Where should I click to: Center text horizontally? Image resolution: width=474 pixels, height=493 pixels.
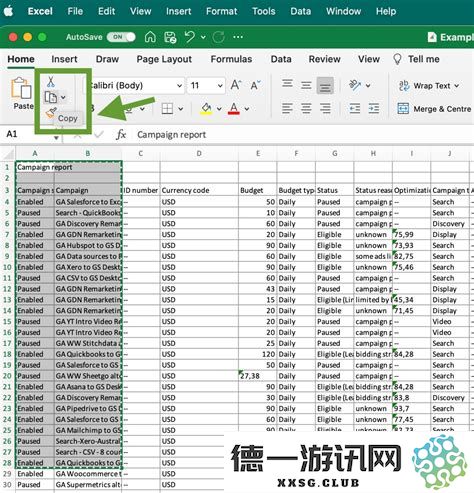coord(306,108)
